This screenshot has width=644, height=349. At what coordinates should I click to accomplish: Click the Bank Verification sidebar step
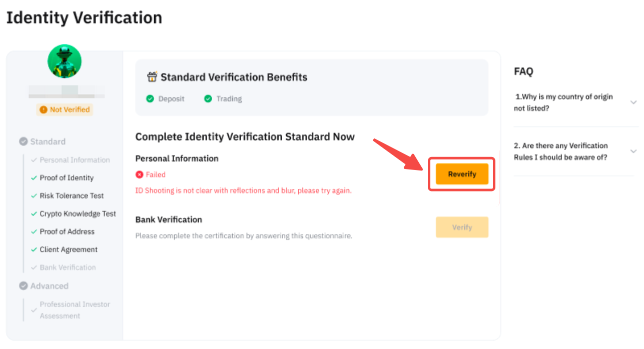68,267
